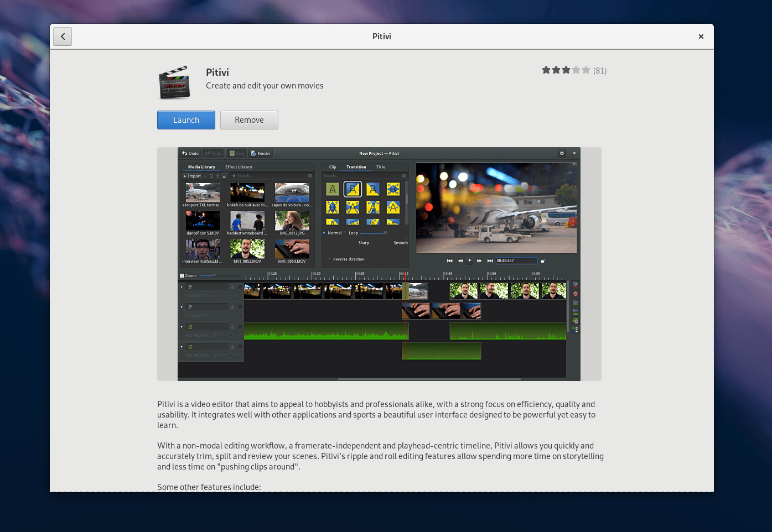Click the gear settings icon in screenshot

pyautogui.click(x=562, y=153)
